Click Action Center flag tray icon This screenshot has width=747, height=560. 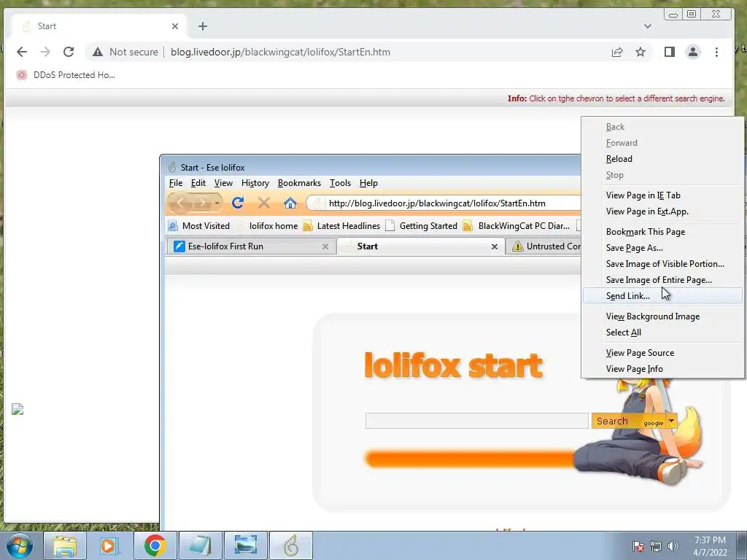(x=638, y=546)
